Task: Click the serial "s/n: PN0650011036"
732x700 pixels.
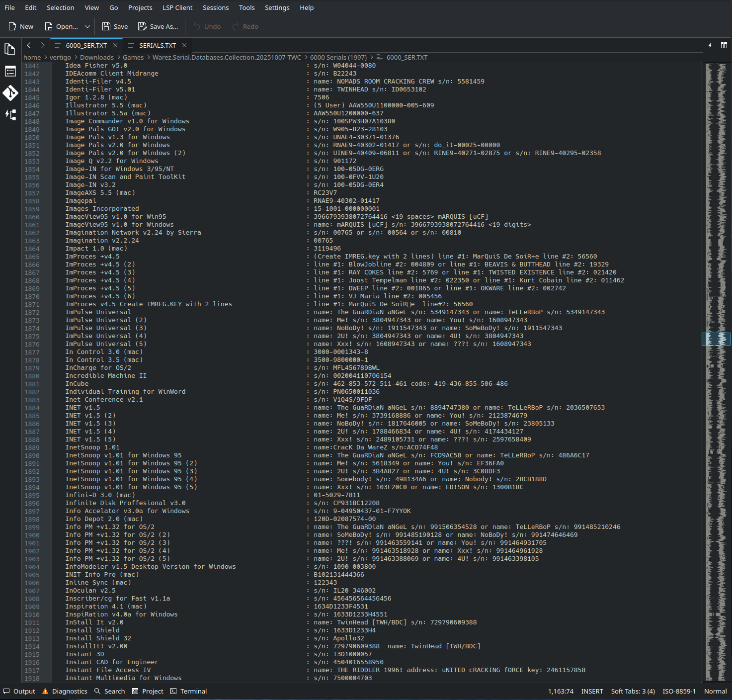Action: point(347,392)
